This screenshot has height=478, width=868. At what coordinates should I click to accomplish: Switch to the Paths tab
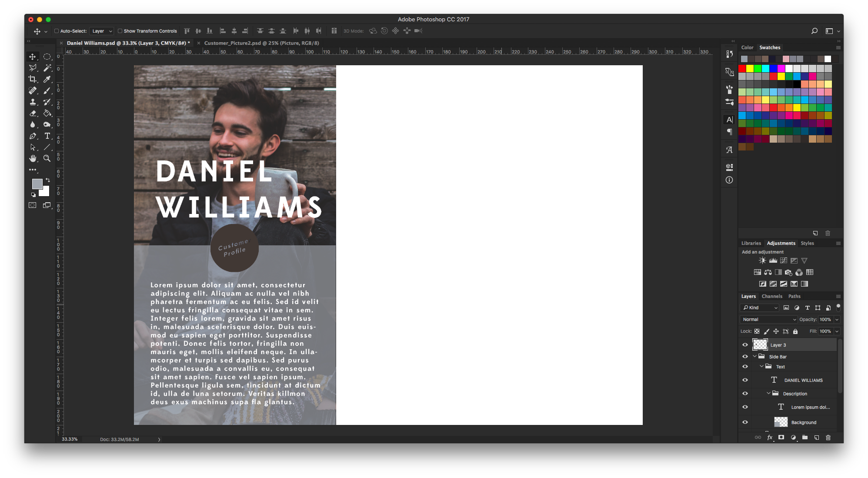[794, 296]
